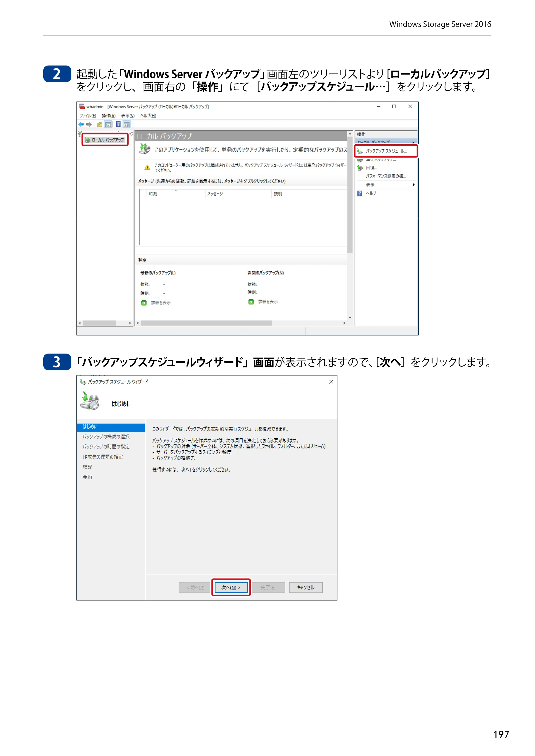This screenshot has width=535, height=756.
Task: Click the blue Help question-mark toolbar icon
Action: click(118, 124)
